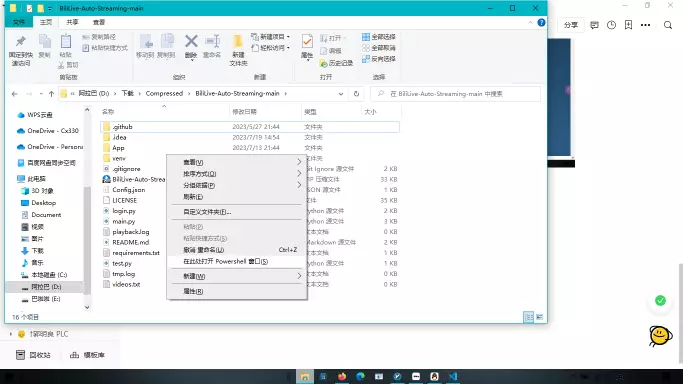Switch to details view icon in status bar
683x384 pixels.
528,317
